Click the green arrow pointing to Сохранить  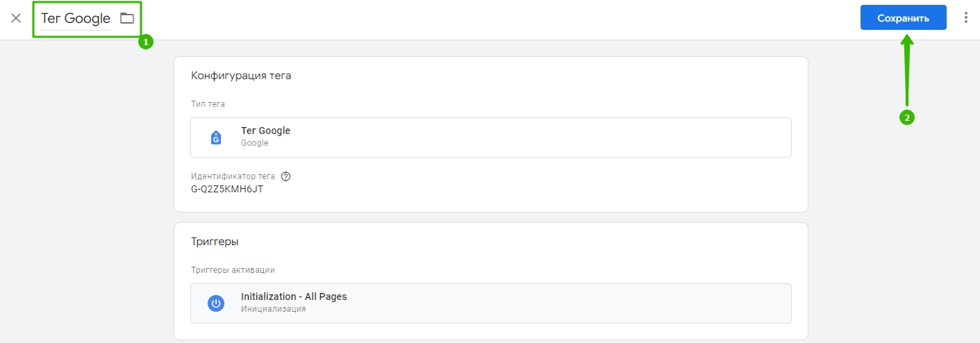click(x=907, y=70)
